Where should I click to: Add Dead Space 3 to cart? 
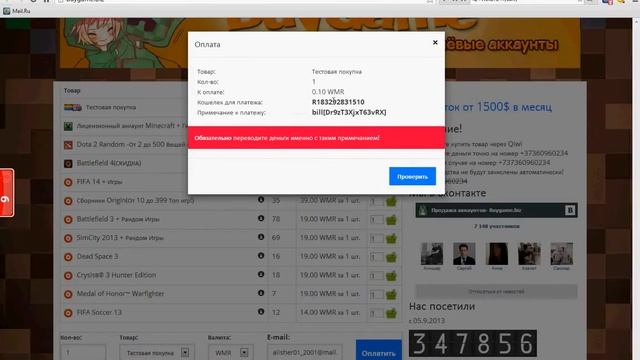tap(391, 257)
